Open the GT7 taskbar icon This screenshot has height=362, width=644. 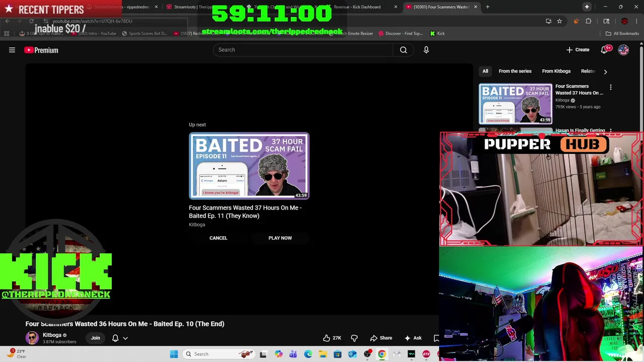click(426, 354)
